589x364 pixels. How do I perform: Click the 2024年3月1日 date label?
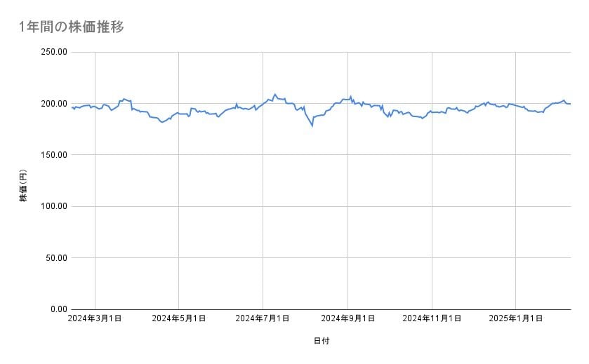pos(95,318)
